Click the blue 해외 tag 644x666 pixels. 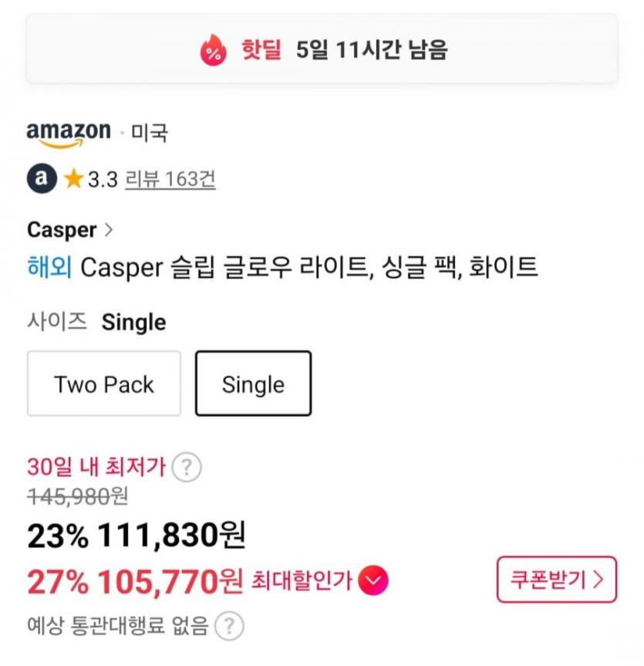tap(49, 268)
